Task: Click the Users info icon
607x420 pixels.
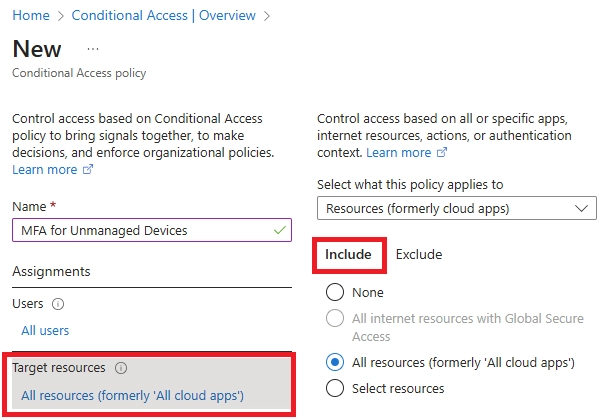Action: pyautogui.click(x=58, y=304)
